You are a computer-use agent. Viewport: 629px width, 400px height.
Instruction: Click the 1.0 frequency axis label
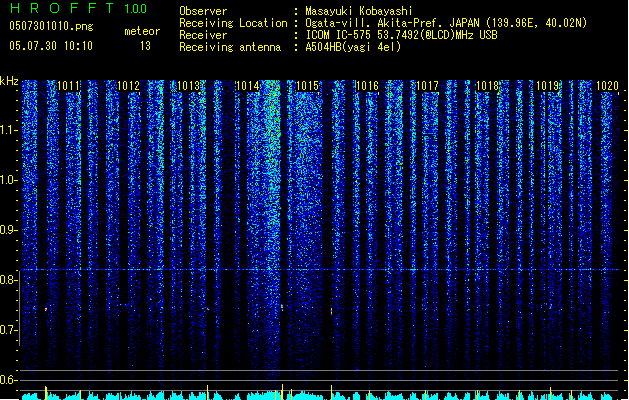[8, 180]
